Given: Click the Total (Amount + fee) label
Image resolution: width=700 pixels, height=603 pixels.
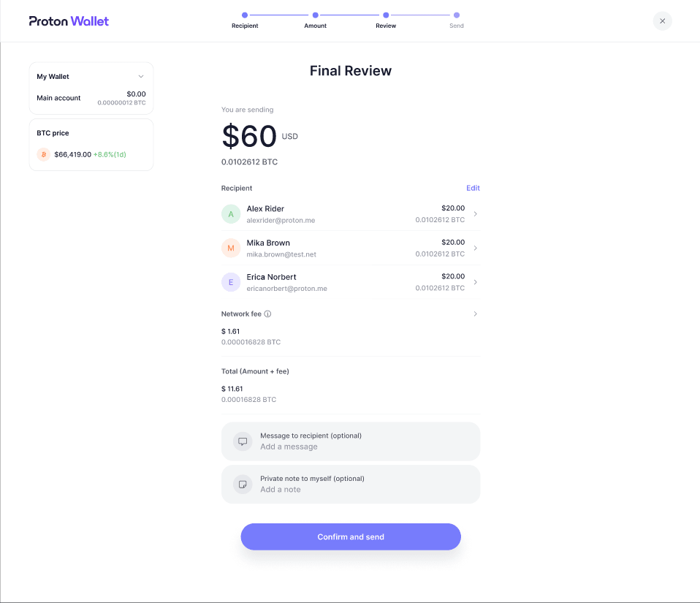Looking at the screenshot, I should coord(255,371).
